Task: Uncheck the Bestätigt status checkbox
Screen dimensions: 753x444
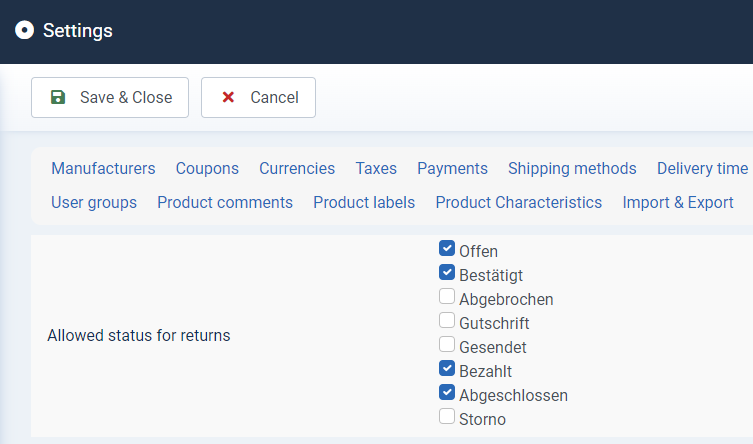Action: point(447,273)
